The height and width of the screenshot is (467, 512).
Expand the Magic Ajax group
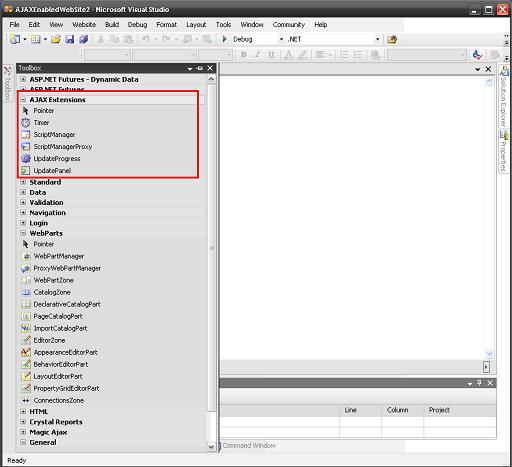coord(23,432)
